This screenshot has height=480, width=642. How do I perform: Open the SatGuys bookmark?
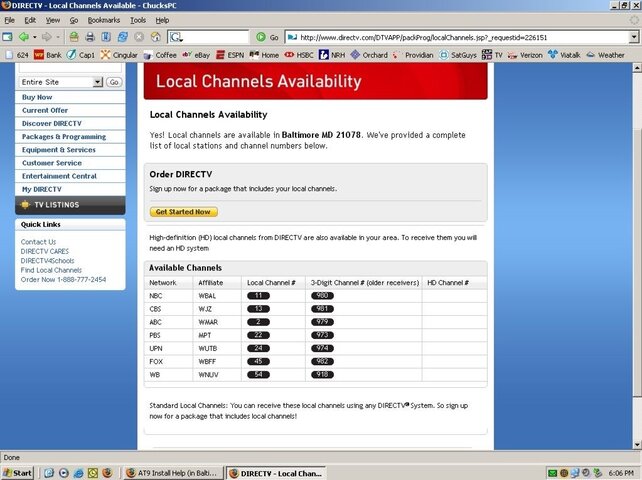[458, 55]
